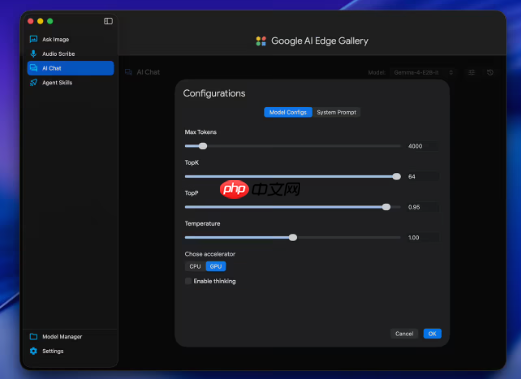Open Agent Skills rocket icon
Image resolution: width=521 pixels, height=379 pixels.
point(34,82)
